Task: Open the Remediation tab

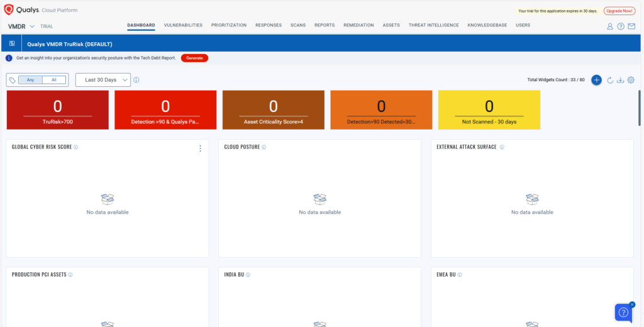Action: [358, 26]
